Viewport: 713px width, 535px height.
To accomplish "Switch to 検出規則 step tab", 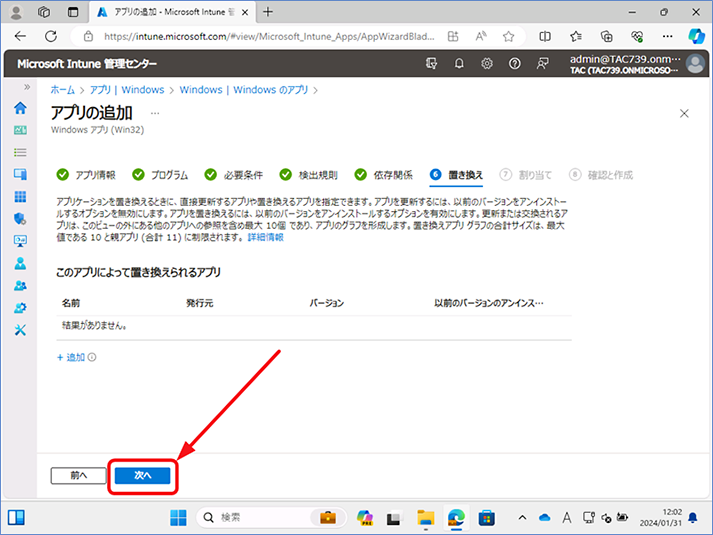I will (x=309, y=175).
